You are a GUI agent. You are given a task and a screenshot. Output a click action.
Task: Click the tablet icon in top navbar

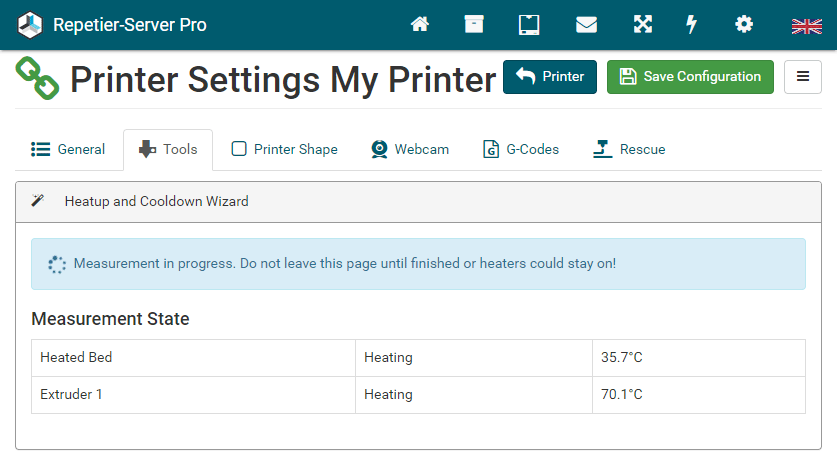[529, 25]
